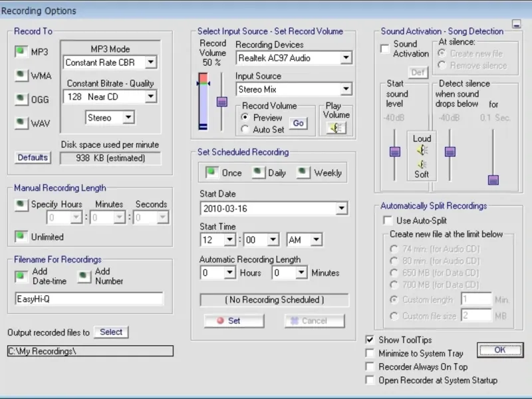The width and height of the screenshot is (532, 399).
Task: Select the MP3 format indicator
Action: point(22,51)
